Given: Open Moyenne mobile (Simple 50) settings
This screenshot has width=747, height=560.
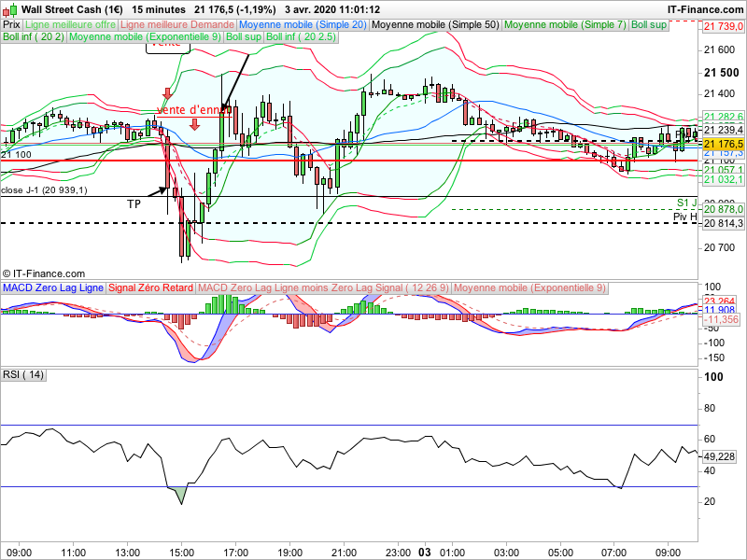Looking at the screenshot, I should tap(435, 25).
